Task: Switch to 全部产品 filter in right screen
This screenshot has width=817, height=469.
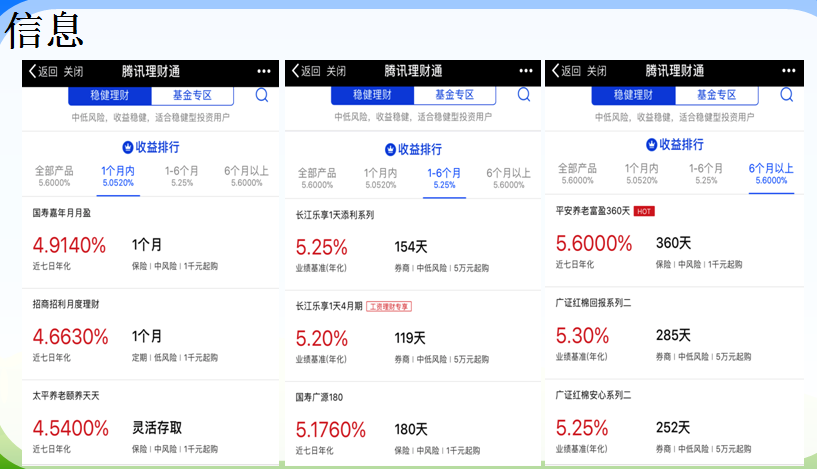Action: pyautogui.click(x=577, y=174)
